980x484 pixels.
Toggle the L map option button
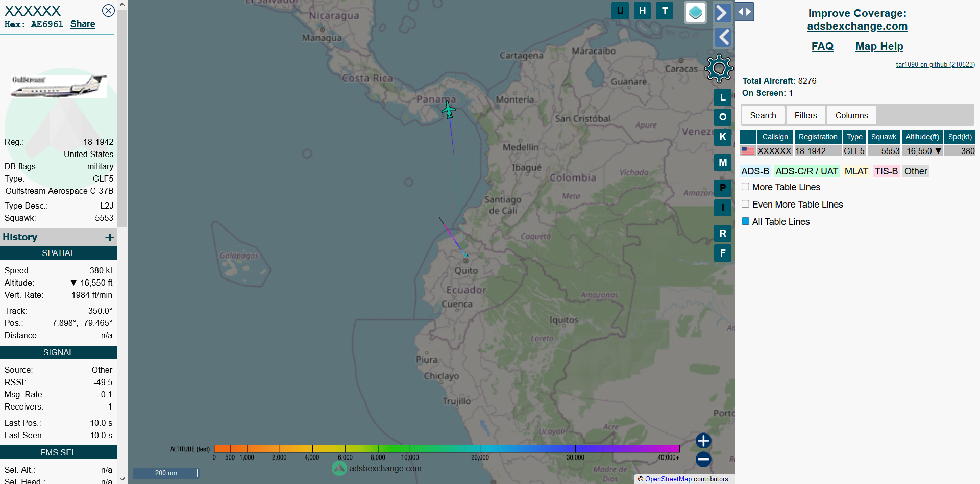coord(723,97)
